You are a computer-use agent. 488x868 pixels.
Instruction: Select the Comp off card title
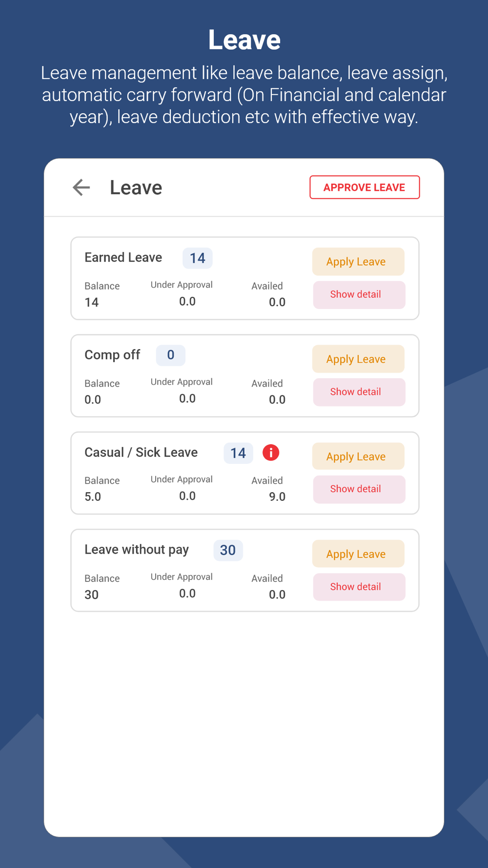[x=112, y=355]
